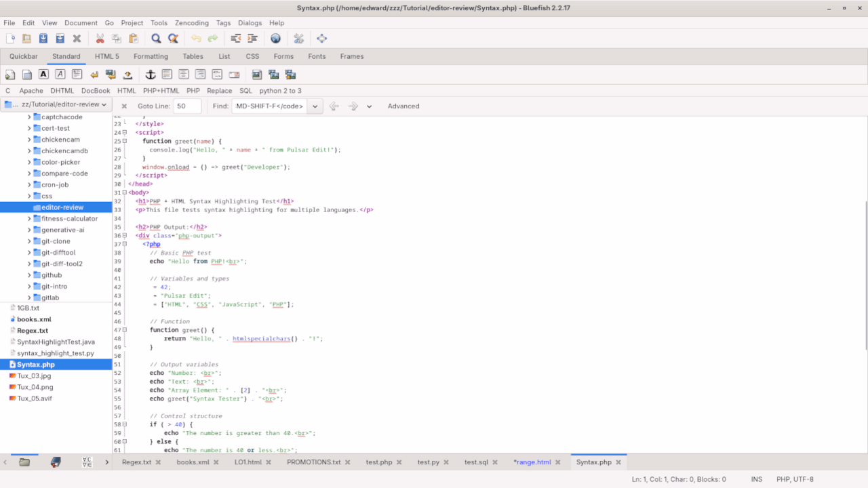Preview in browser with globe icon
This screenshot has width=868, height=488.
point(275,39)
